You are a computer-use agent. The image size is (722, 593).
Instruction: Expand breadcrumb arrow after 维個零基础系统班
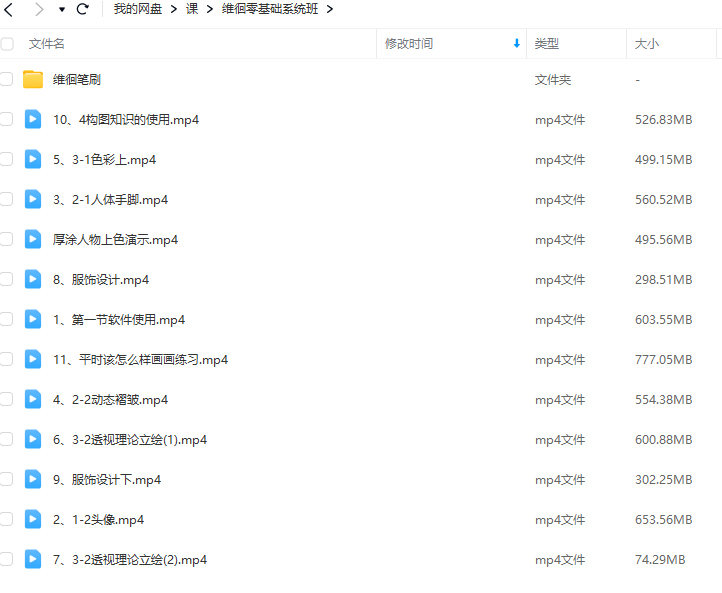point(330,9)
